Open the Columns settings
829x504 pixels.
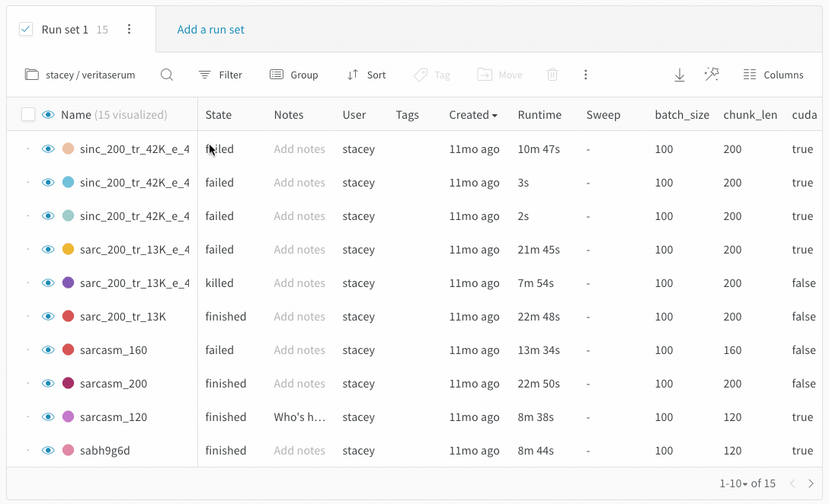tap(773, 75)
